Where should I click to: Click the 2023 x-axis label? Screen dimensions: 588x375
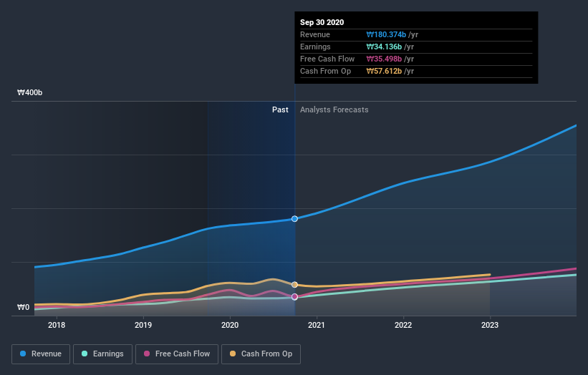coord(490,325)
